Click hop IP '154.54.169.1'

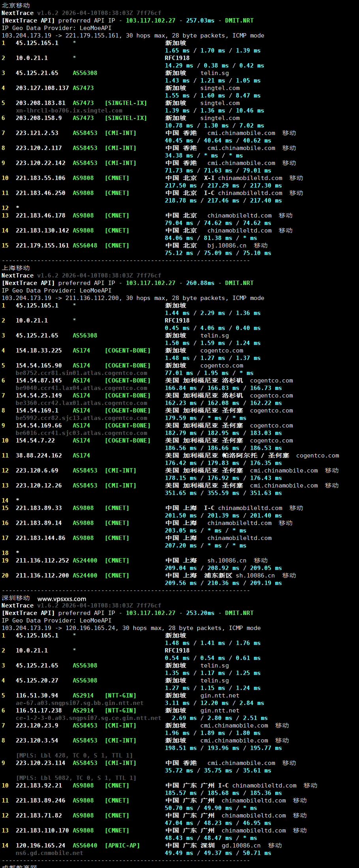(x=37, y=411)
